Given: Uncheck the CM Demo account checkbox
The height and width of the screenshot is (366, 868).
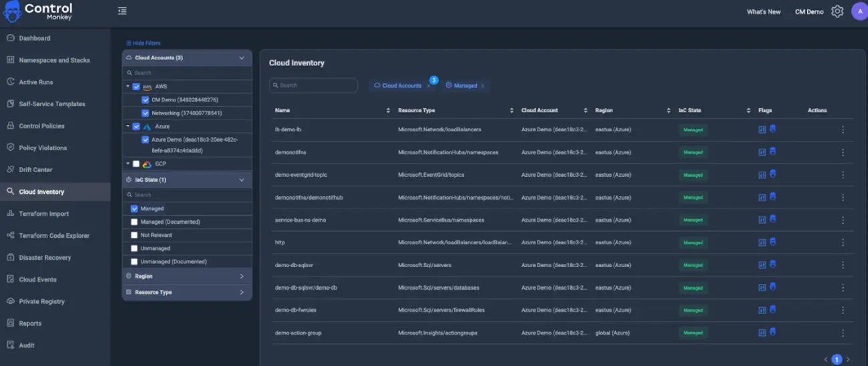Looking at the screenshot, I should coord(146,100).
